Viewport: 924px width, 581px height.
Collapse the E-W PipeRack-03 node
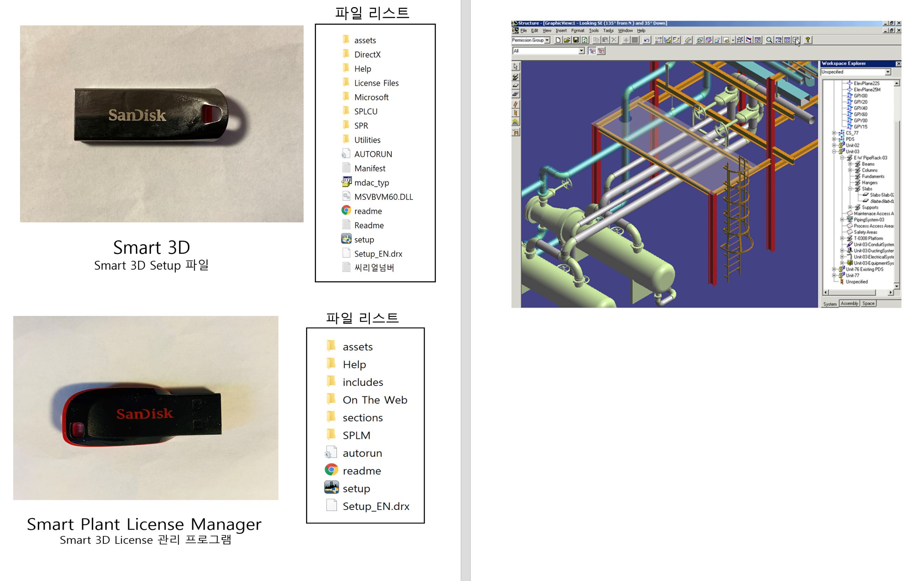click(x=842, y=158)
